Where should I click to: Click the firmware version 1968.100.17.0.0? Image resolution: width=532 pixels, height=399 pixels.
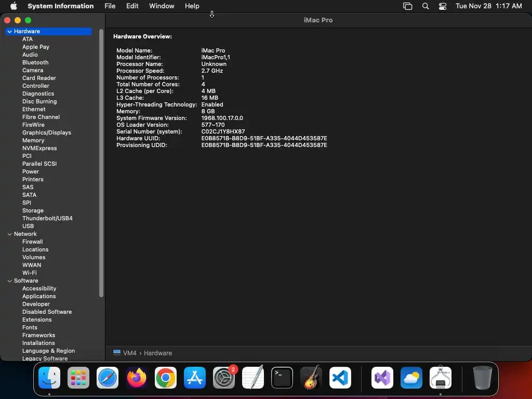click(x=222, y=118)
